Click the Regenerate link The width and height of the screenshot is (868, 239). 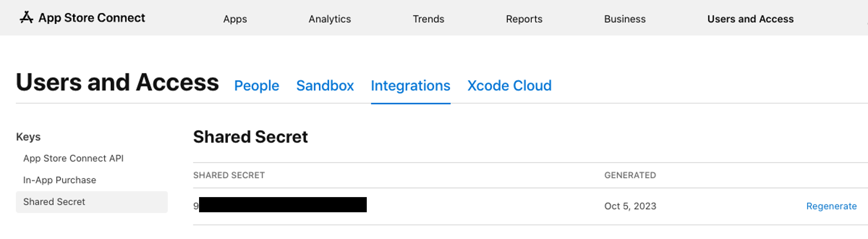(x=831, y=206)
